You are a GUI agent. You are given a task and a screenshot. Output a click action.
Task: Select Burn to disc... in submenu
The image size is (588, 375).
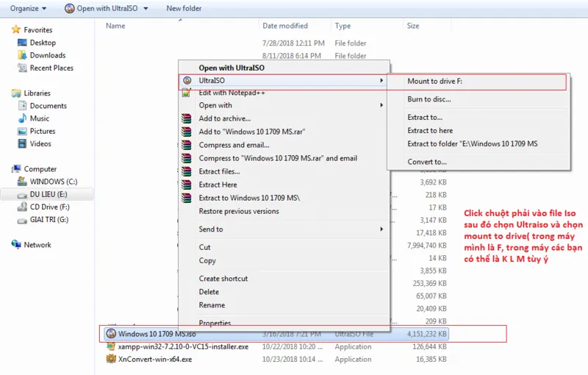(429, 99)
